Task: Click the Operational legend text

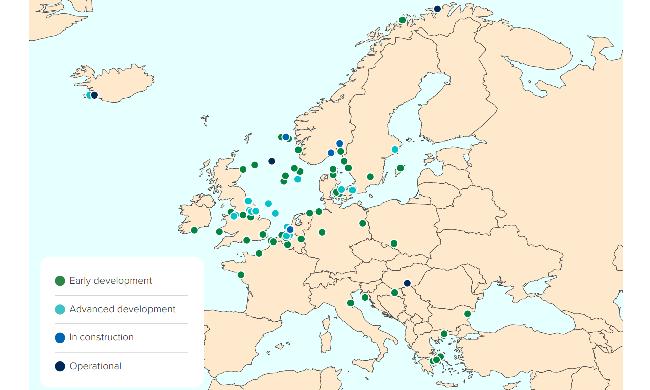Action: click(95, 366)
